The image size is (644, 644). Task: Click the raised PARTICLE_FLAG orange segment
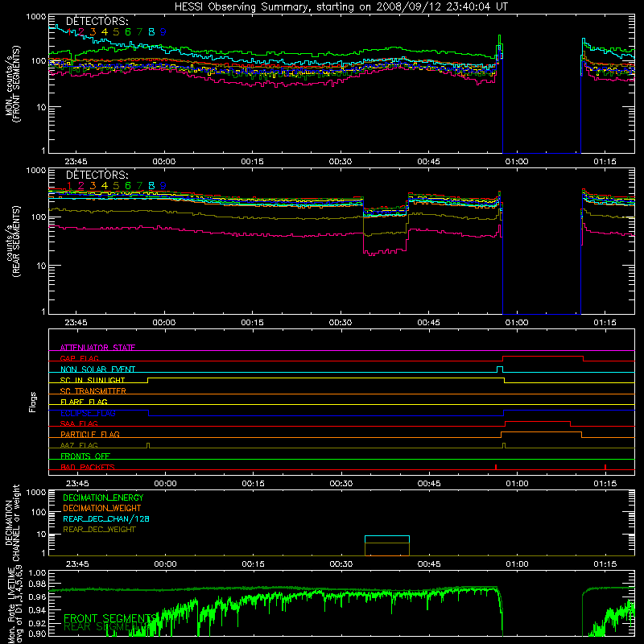(541, 432)
